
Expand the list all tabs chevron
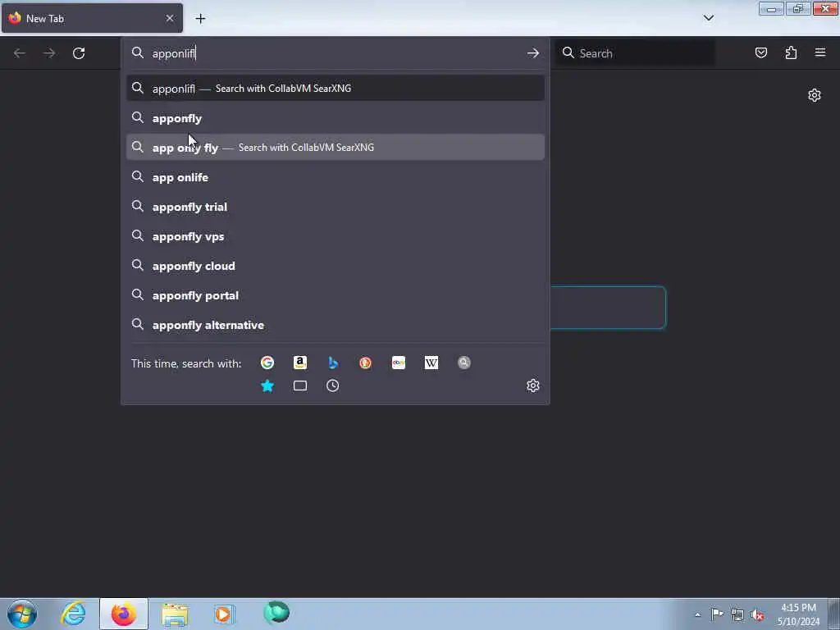pos(708,18)
